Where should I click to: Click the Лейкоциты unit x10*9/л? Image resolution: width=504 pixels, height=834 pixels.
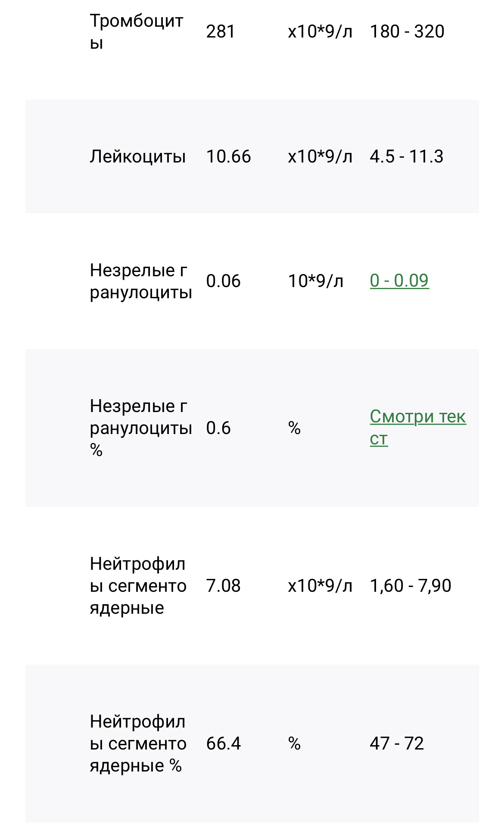pyautogui.click(x=320, y=156)
